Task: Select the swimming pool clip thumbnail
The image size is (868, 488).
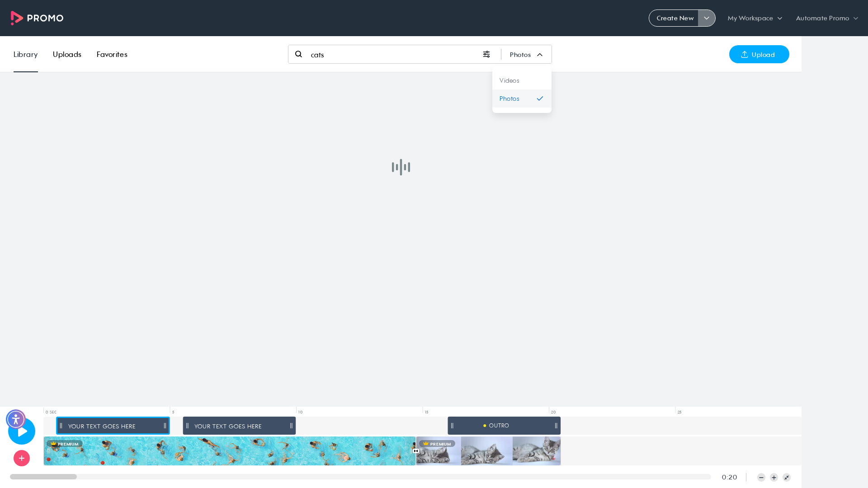Action: tap(230, 451)
